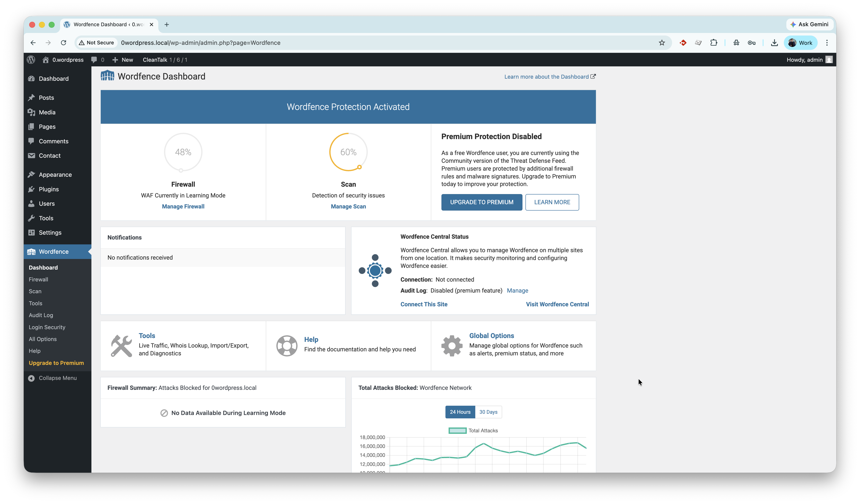
Task: Go back in browser history
Action: (x=33, y=43)
